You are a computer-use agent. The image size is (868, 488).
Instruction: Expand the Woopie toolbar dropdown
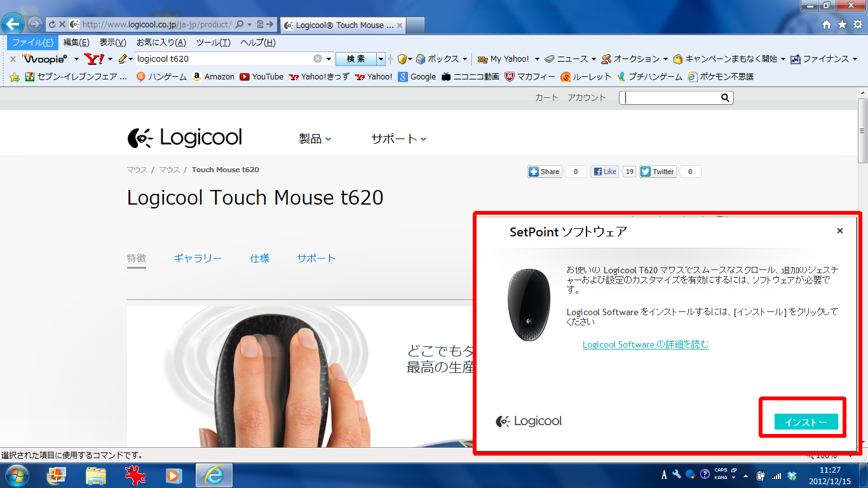click(76, 59)
